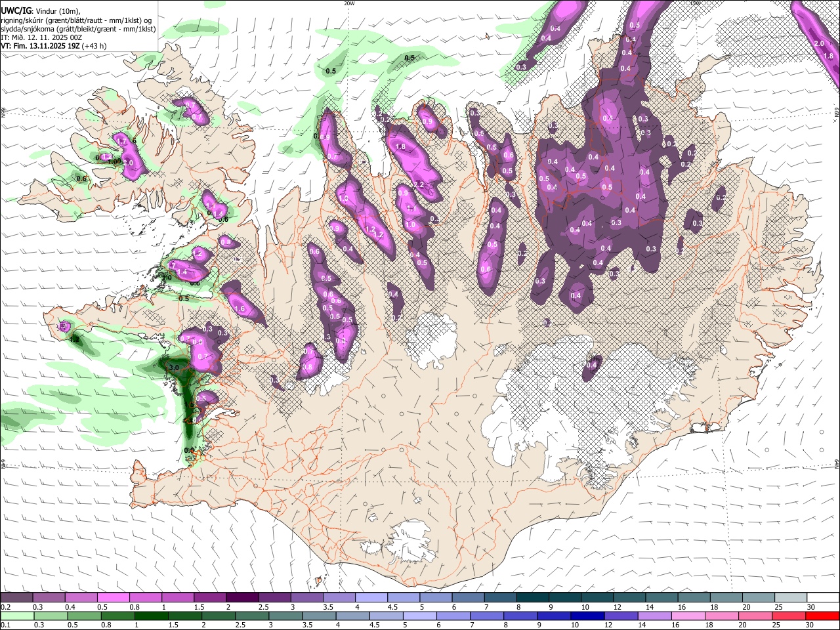840x630 pixels.
Task: Click the bright red rain scale swatch above 30
Action: click(822, 616)
